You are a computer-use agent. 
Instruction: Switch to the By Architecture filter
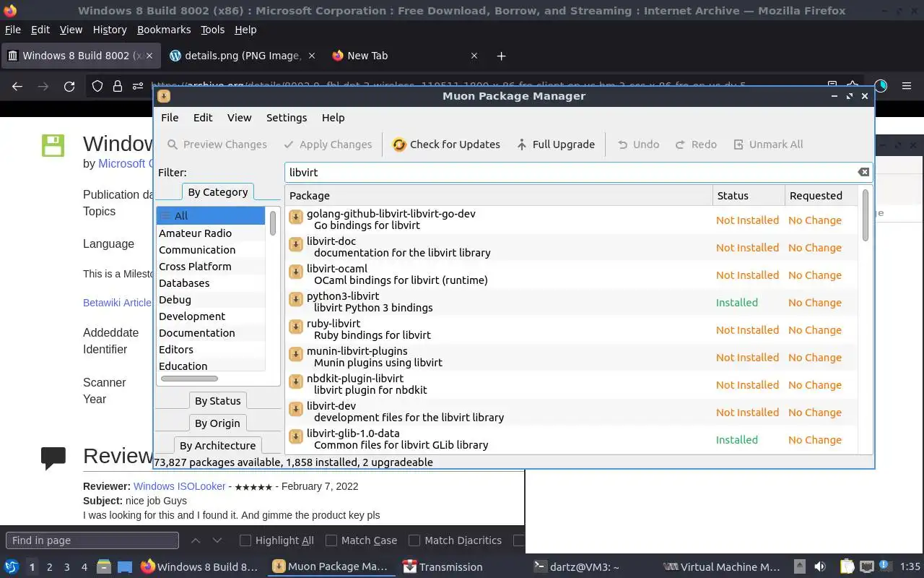217,446
